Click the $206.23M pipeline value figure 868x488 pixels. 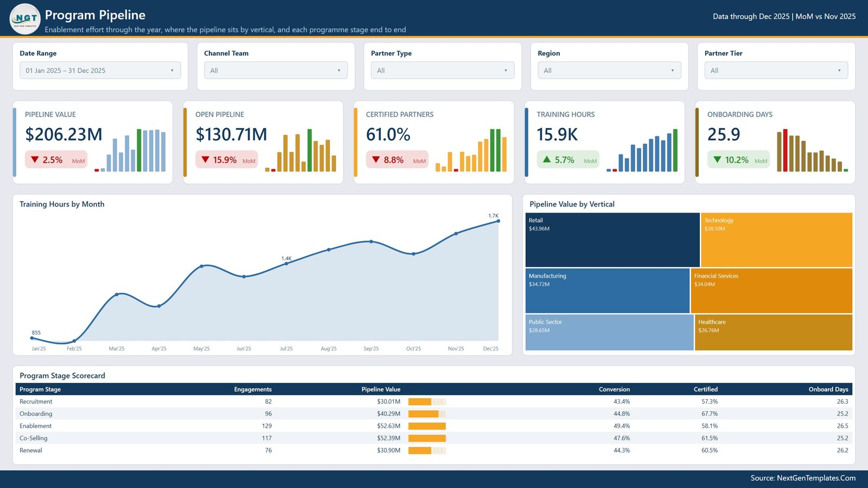point(63,134)
